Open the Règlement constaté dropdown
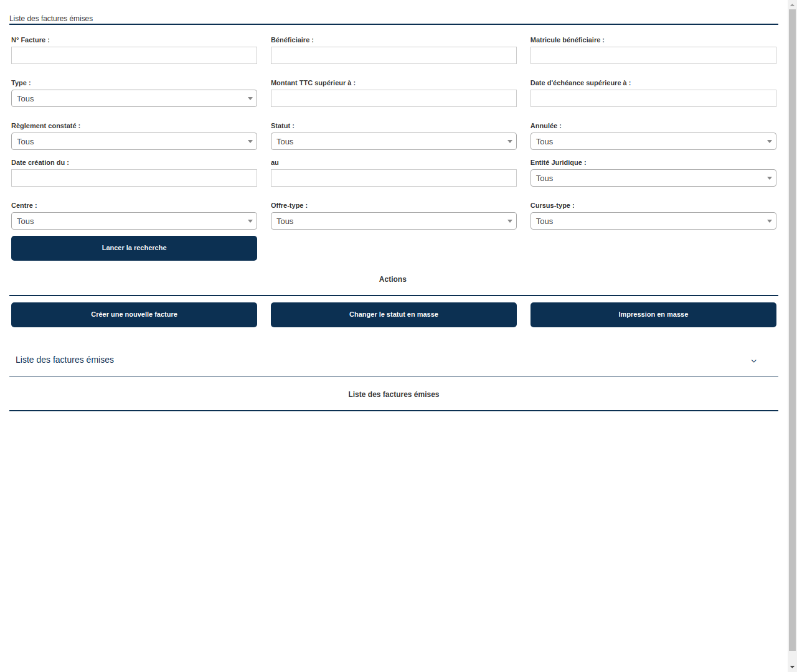The image size is (797, 672). [134, 141]
